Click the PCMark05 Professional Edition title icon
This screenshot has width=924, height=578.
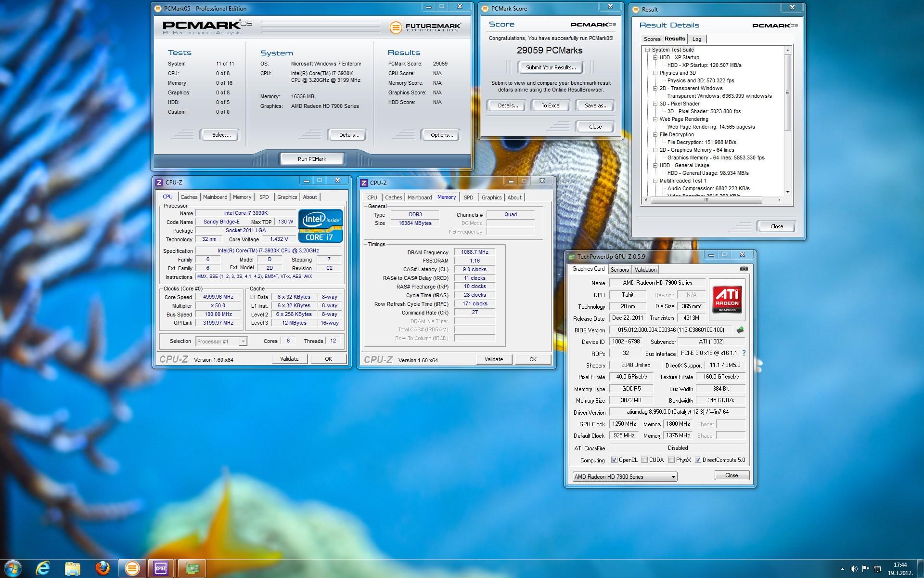[x=158, y=8]
